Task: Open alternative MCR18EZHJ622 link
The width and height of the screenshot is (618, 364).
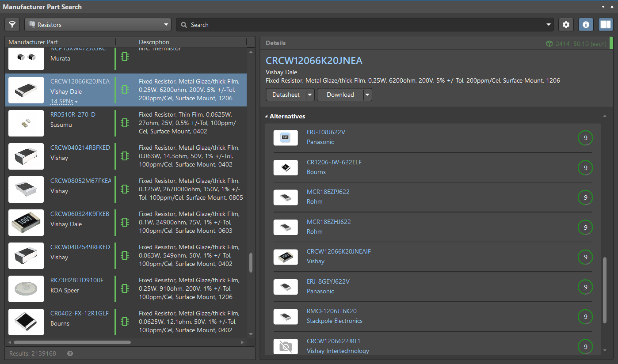Action: pos(329,222)
